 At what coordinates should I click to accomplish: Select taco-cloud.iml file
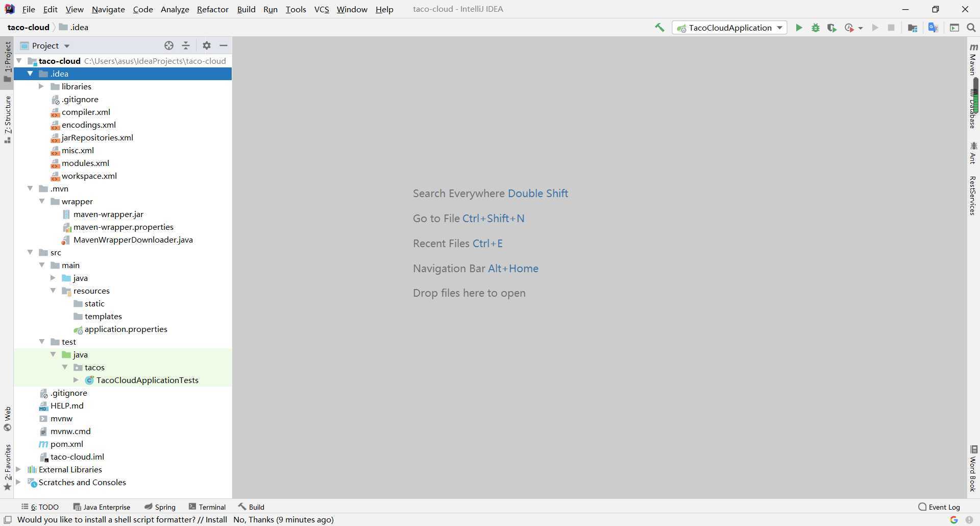tap(77, 457)
